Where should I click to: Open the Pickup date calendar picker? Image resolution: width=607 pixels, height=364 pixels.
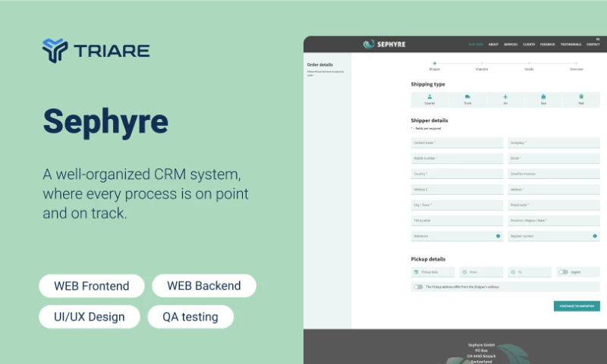[x=417, y=271]
